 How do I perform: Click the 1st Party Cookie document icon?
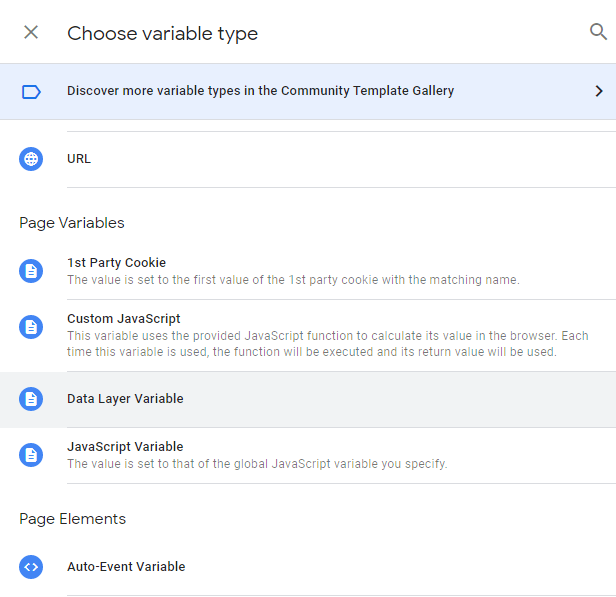coord(31,271)
